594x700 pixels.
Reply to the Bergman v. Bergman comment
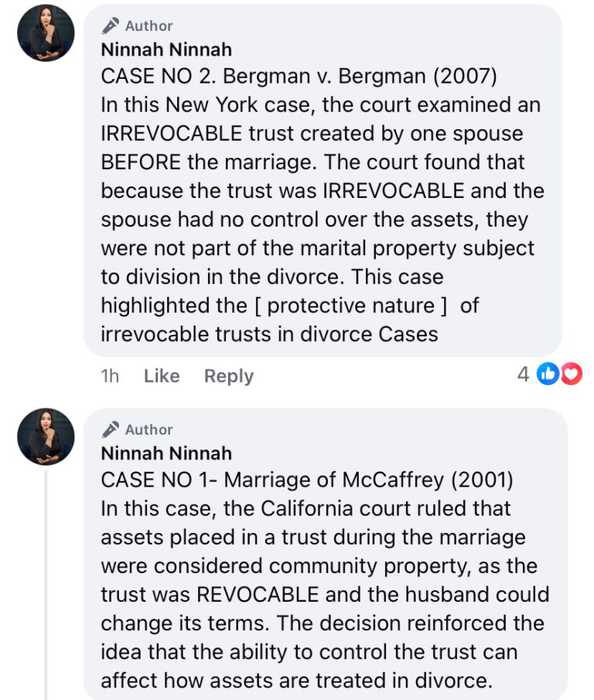coord(228,376)
